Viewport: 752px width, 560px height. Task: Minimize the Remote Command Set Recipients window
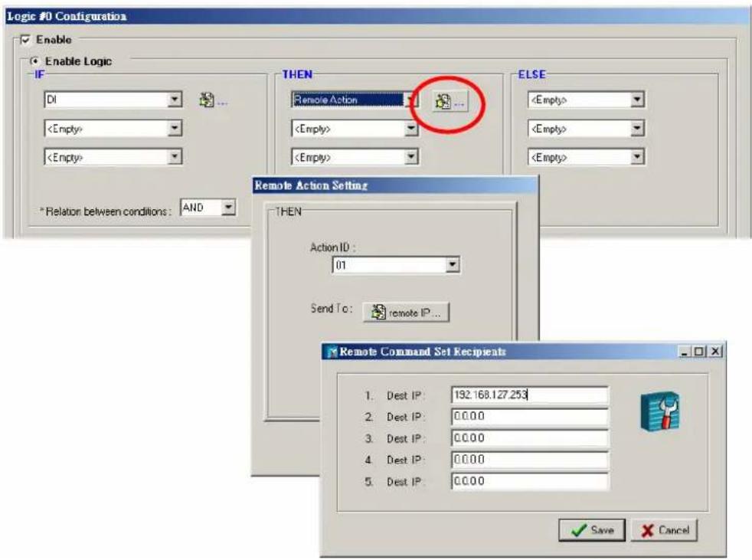click(685, 352)
